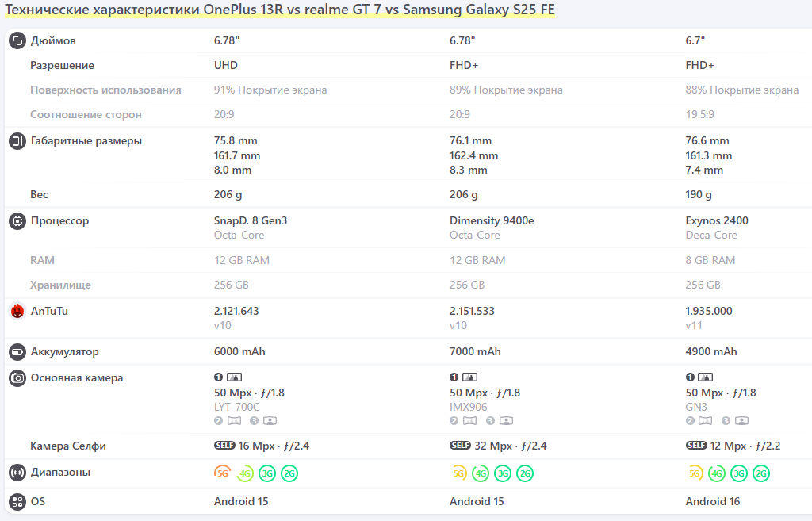Click the Разрешение row label
The width and height of the screenshot is (812, 521).
(62, 65)
